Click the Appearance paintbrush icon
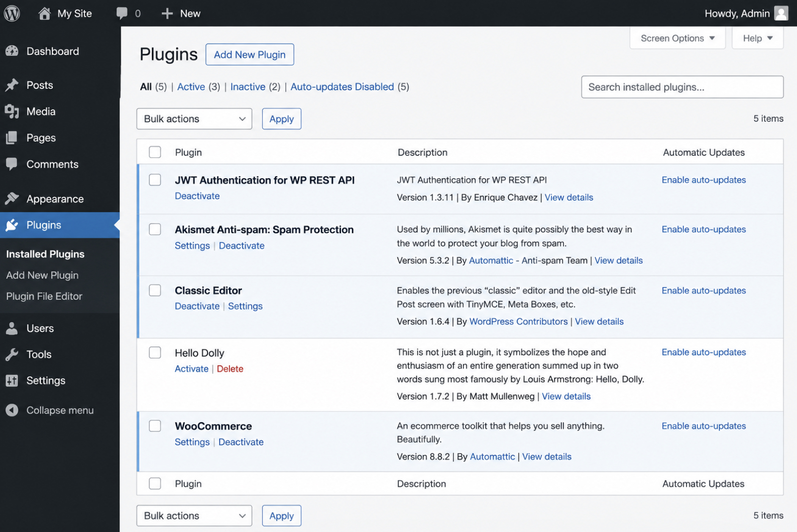 (x=12, y=199)
